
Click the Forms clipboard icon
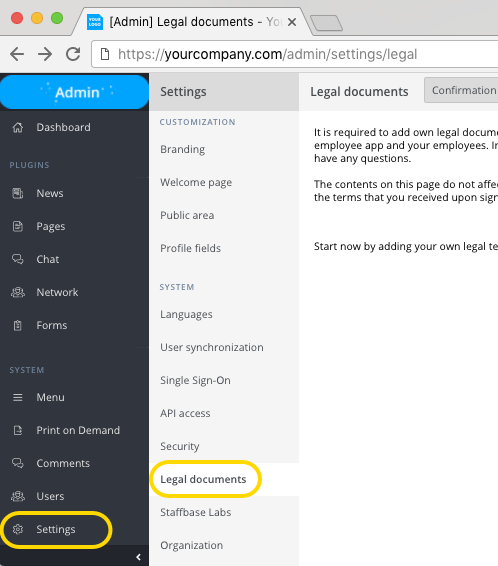[18, 325]
